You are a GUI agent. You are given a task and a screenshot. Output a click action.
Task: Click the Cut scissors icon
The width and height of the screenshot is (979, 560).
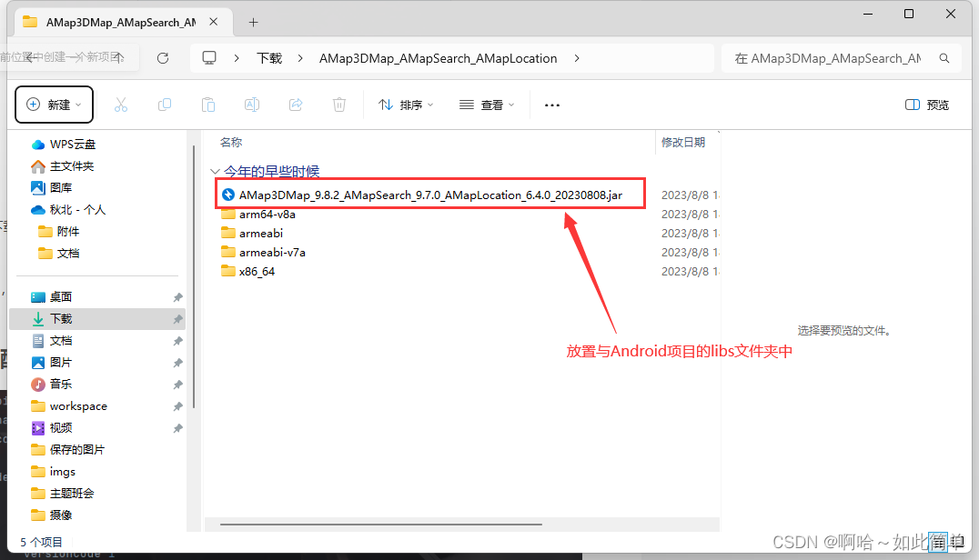pos(121,105)
